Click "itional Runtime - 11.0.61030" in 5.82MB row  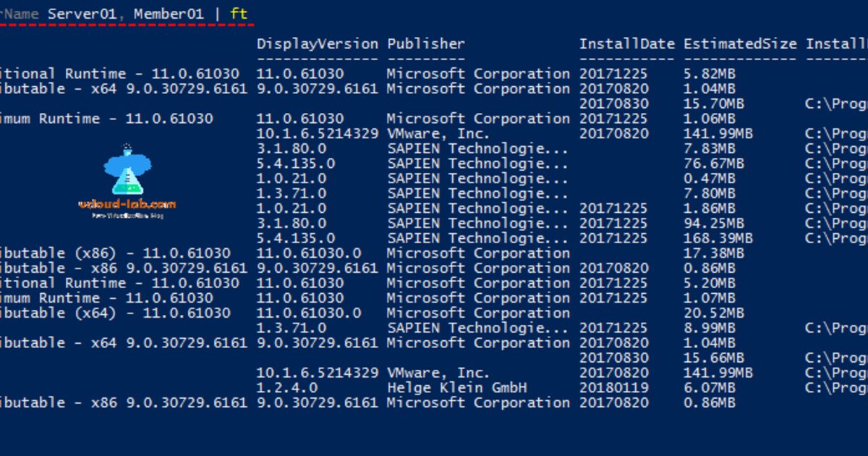coord(120,74)
